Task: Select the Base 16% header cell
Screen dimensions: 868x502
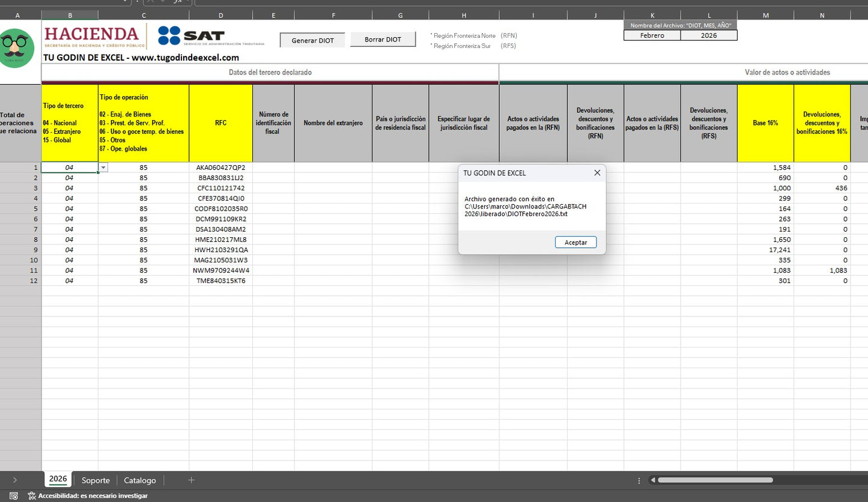Action: pyautogui.click(x=765, y=123)
